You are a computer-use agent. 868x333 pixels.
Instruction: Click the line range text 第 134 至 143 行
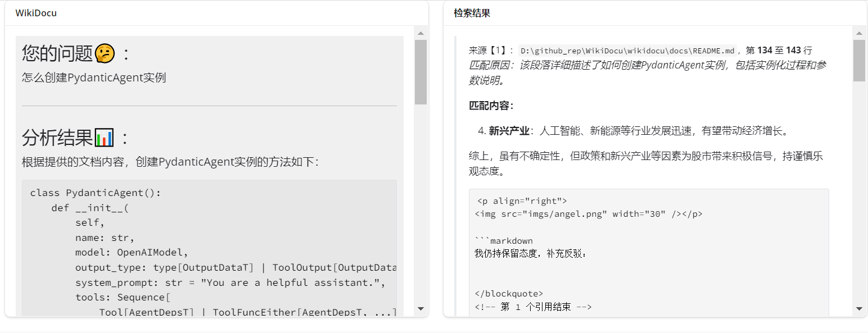779,51
